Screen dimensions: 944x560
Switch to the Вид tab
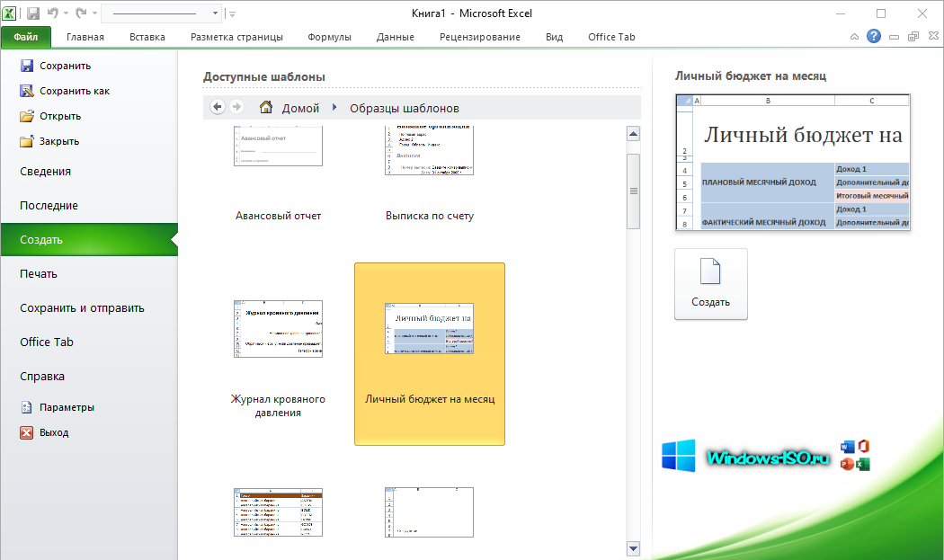[x=554, y=37]
